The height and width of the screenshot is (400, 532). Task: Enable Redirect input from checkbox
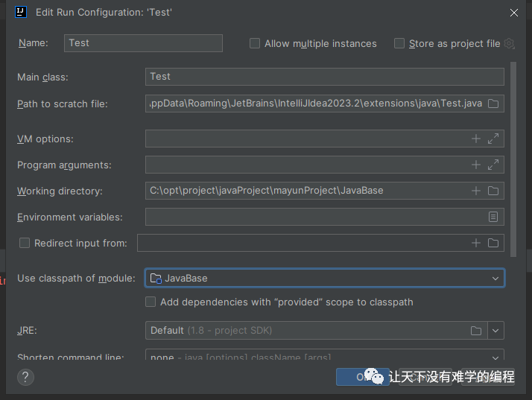tap(25, 243)
